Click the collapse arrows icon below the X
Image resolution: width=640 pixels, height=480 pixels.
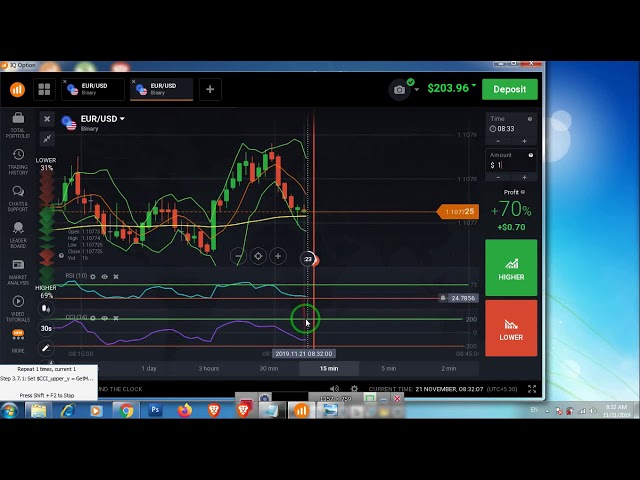47,138
